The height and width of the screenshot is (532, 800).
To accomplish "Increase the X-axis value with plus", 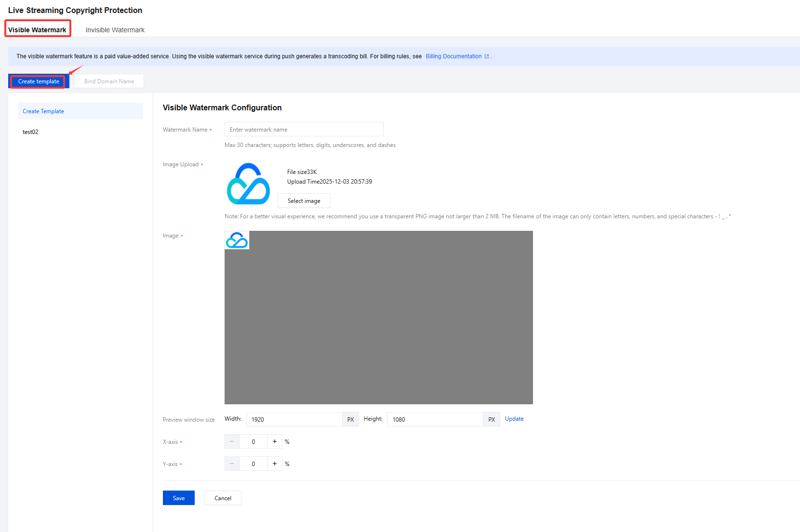I will [x=275, y=441].
